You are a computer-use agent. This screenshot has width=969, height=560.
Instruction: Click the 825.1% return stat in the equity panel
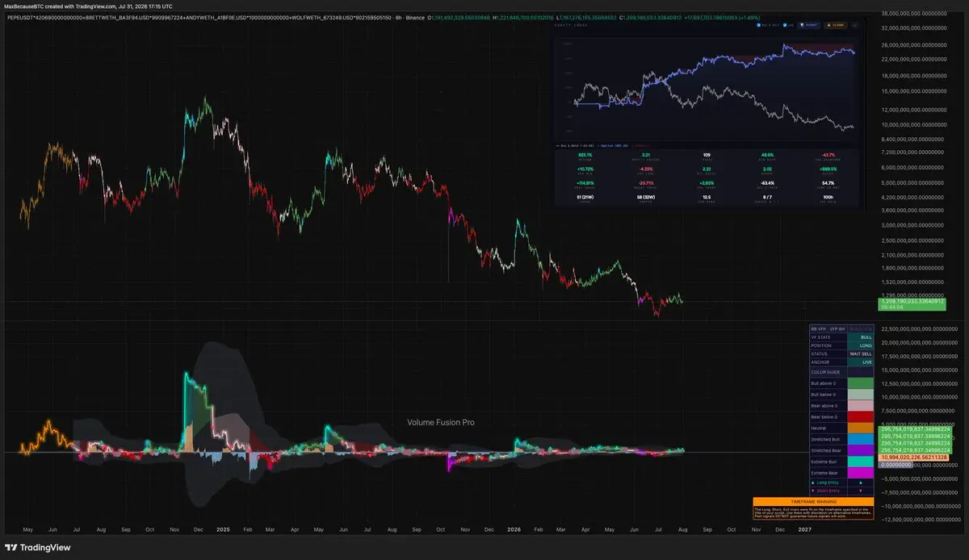tap(585, 155)
